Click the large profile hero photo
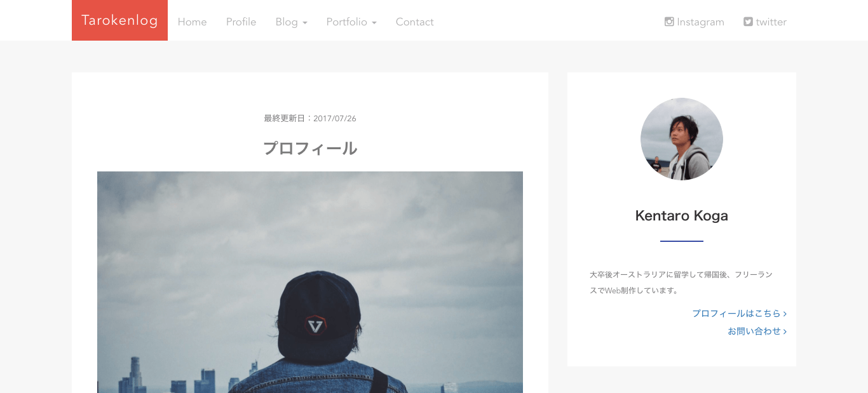The width and height of the screenshot is (868, 393). pos(310,282)
